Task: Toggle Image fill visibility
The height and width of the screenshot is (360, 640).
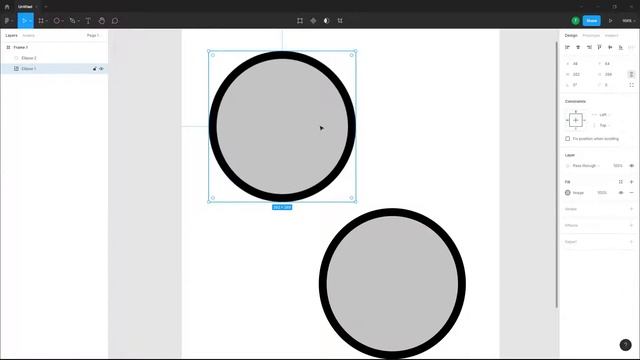Action: pos(621,193)
